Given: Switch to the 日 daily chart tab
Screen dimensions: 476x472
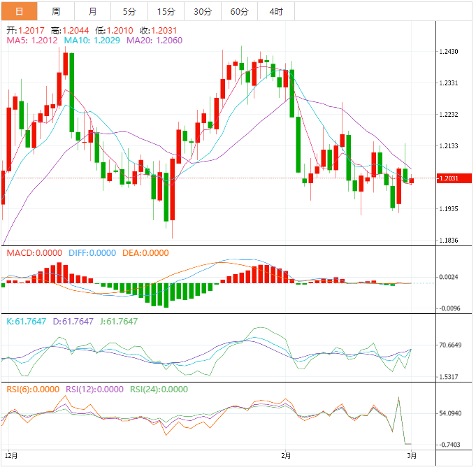Looking at the screenshot, I should tap(19, 11).
